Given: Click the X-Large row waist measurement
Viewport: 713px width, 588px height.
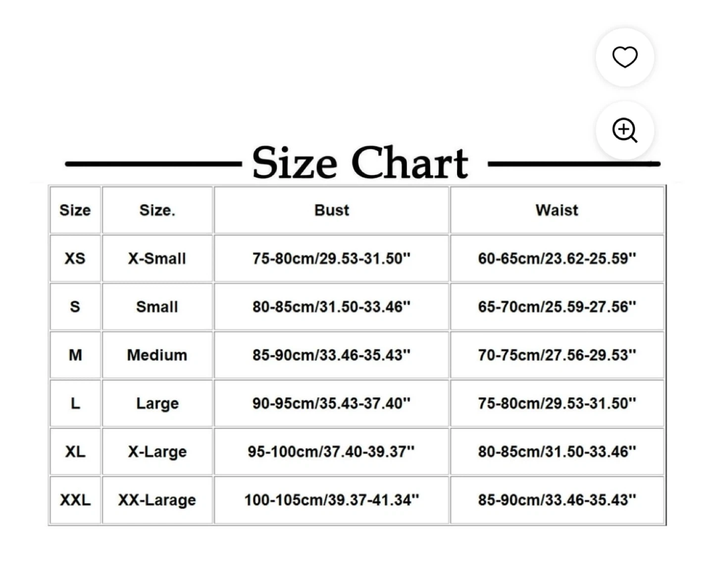Looking at the screenshot, I should (557, 451).
